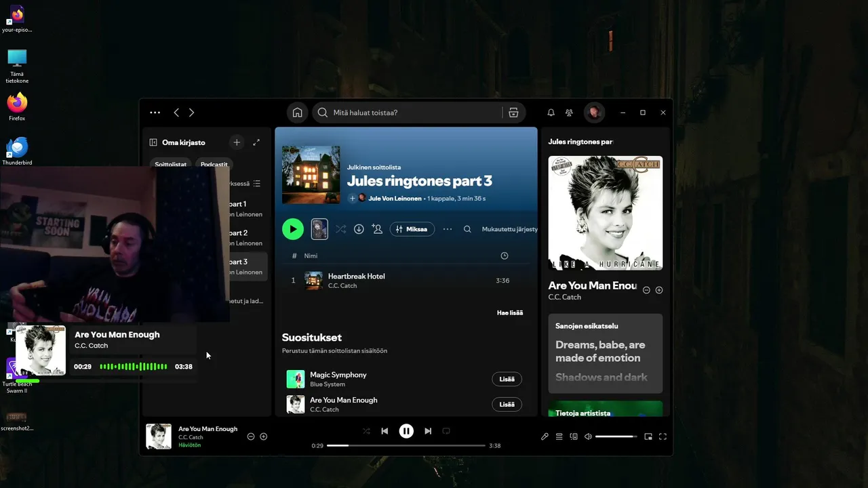Screen dimensions: 868x488
Task: Open the play queue
Action: [x=559, y=436]
